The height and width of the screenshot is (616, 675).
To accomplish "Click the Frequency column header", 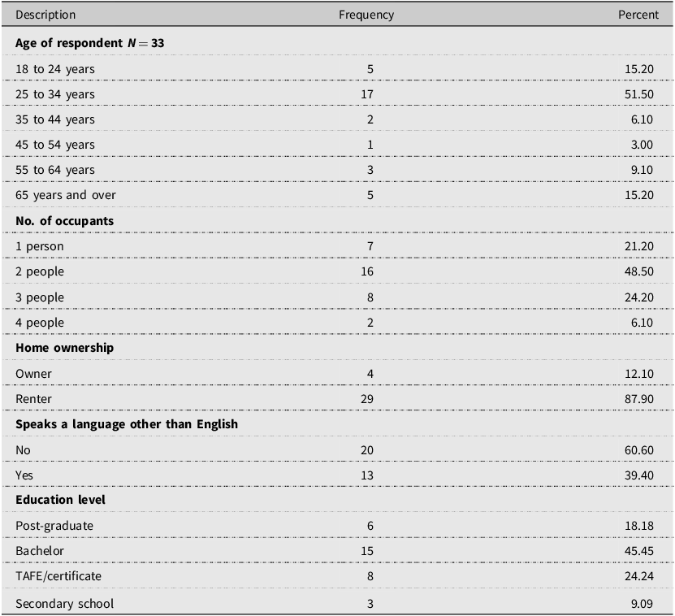I will point(366,15).
